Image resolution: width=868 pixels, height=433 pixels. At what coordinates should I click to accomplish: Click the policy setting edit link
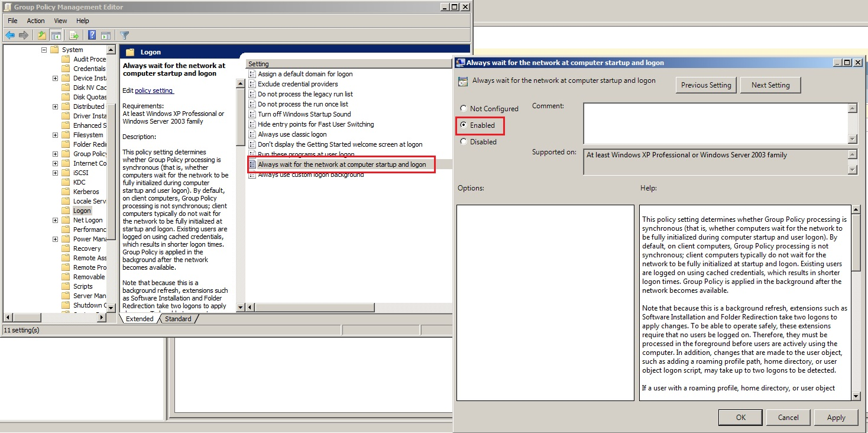(154, 91)
